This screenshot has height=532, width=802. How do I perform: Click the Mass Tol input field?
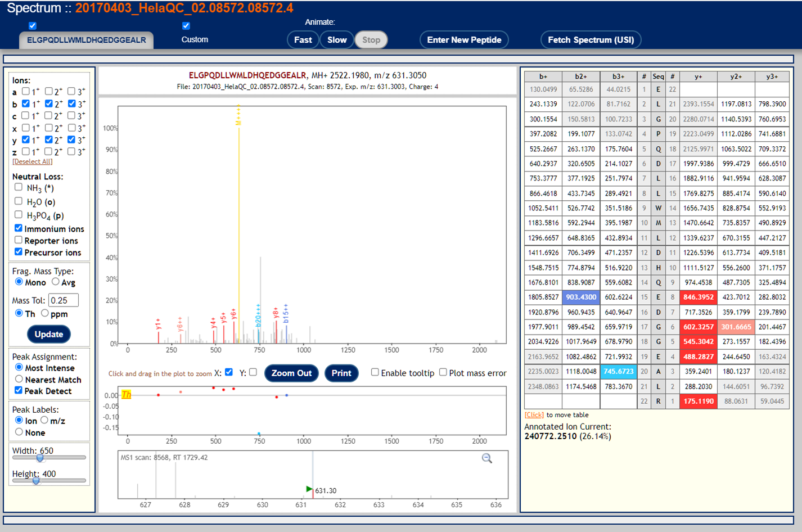point(64,300)
